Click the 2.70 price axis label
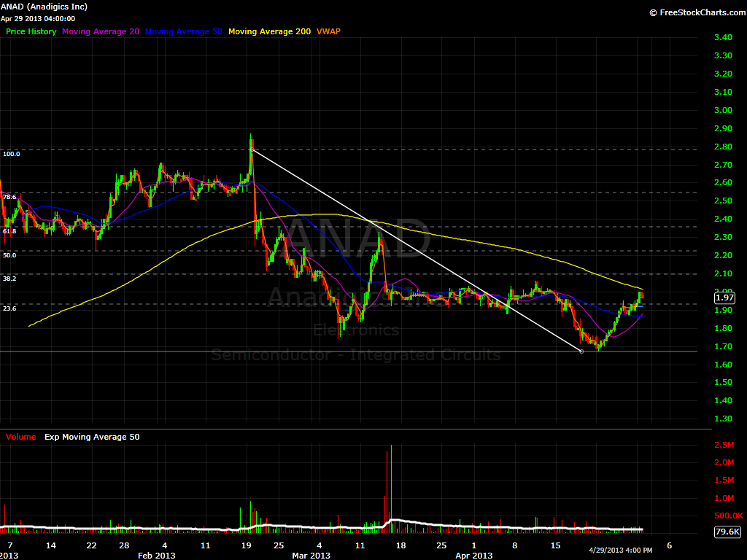The width and height of the screenshot is (747, 560). [x=723, y=166]
